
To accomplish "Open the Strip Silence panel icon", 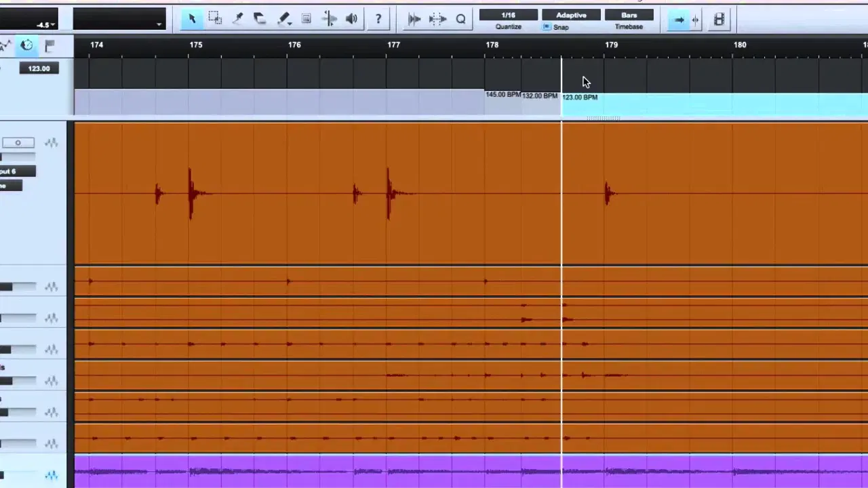I will [437, 19].
